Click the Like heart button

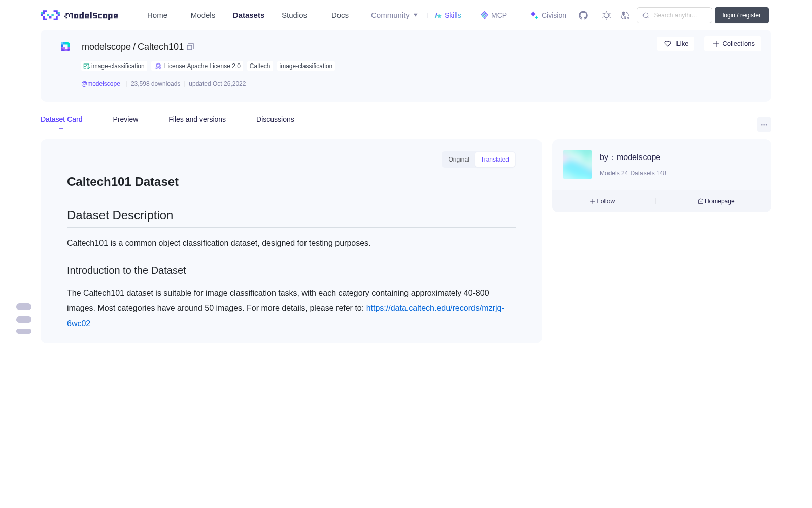point(675,44)
